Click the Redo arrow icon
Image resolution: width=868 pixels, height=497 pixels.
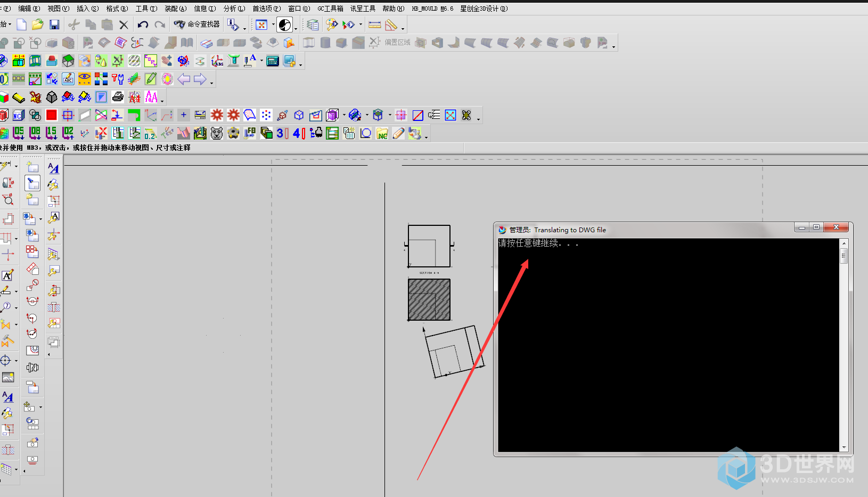(x=160, y=25)
